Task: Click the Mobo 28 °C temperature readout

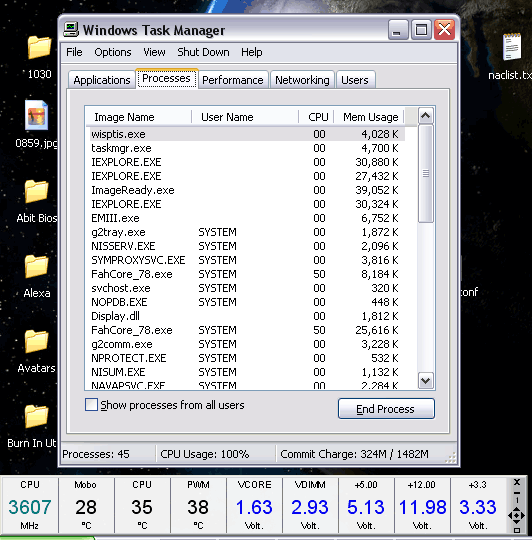Action: point(86,505)
